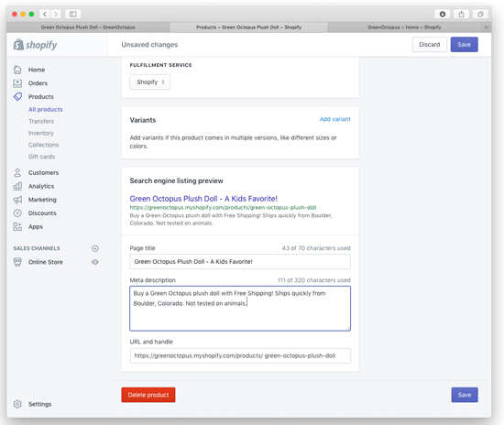Click the Shopify logo
This screenshot has width=504, height=425.
pyautogui.click(x=35, y=45)
